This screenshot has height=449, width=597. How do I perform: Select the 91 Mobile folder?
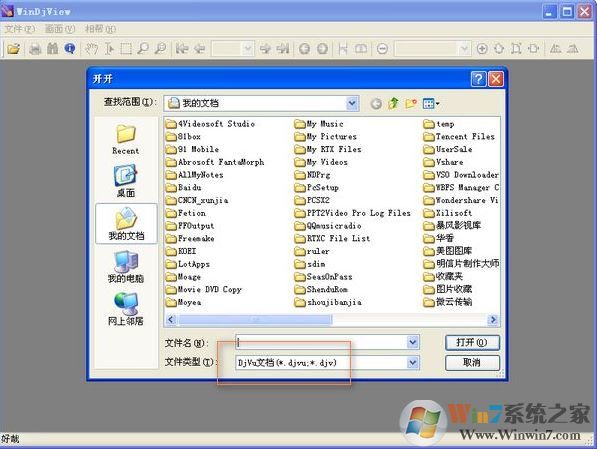tap(192, 149)
